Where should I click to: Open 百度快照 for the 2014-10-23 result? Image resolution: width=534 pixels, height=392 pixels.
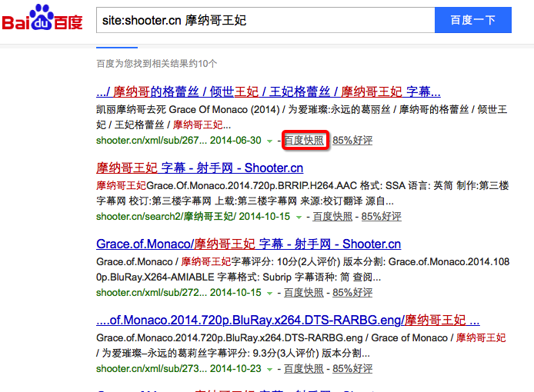304,368
